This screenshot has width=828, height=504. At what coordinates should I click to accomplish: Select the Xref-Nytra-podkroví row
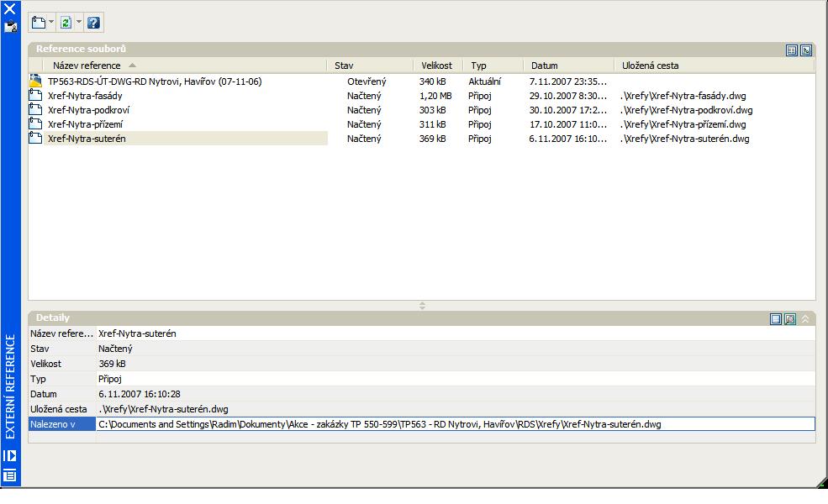(x=88, y=110)
